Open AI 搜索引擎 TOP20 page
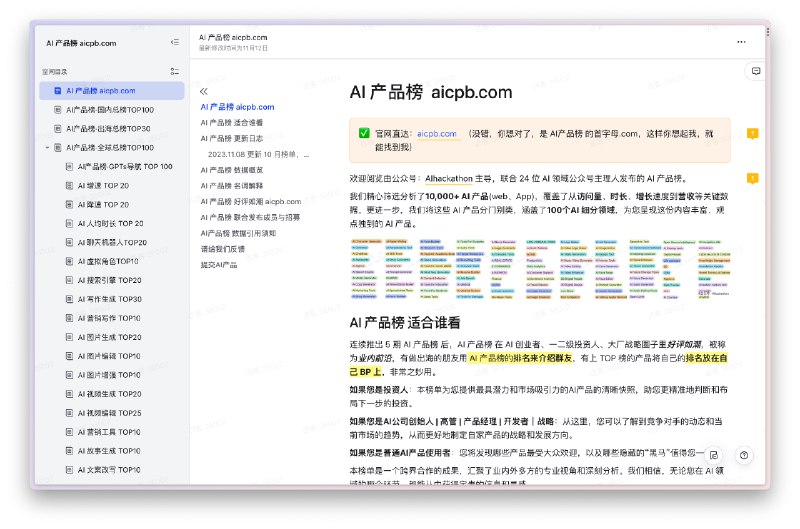Viewport: 800px width, 529px height. [112, 280]
